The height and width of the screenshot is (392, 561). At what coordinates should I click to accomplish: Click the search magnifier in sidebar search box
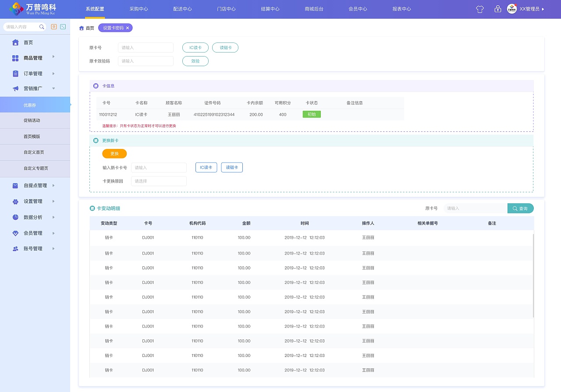click(42, 27)
